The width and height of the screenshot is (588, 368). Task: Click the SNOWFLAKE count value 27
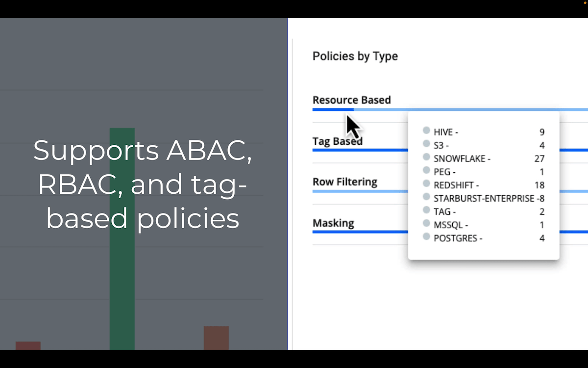click(x=539, y=158)
